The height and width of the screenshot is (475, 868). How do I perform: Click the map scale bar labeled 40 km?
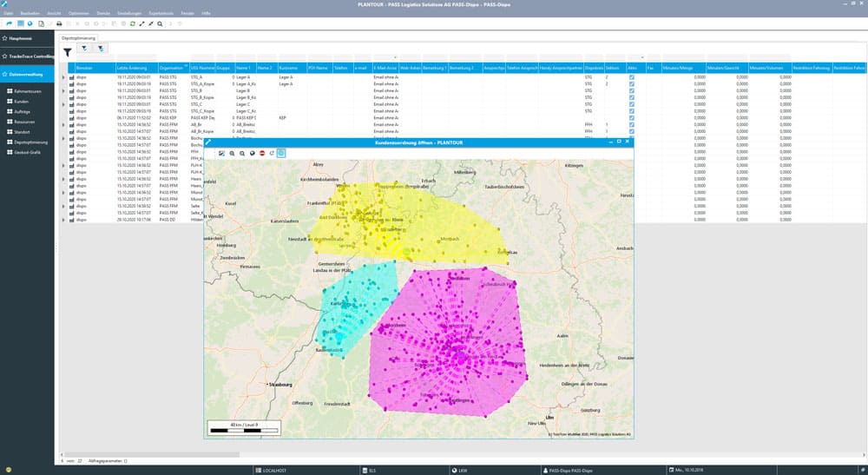tap(244, 427)
